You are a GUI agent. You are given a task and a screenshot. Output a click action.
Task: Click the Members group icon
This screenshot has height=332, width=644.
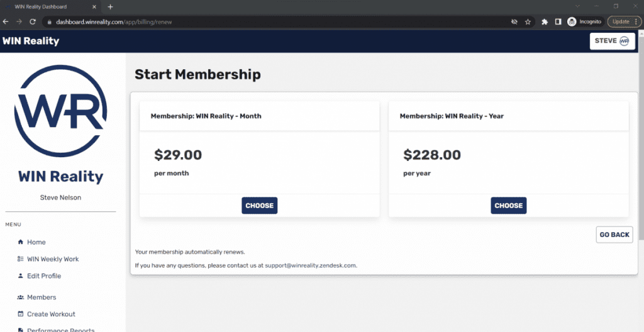tap(21, 297)
